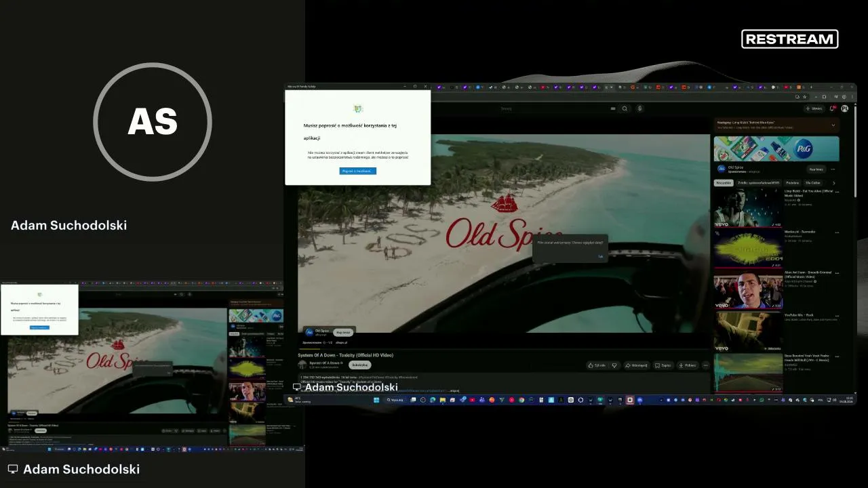Expand the 'Następny' up-next panel chevron
Viewport: 868px width, 488px height.
pos(833,125)
